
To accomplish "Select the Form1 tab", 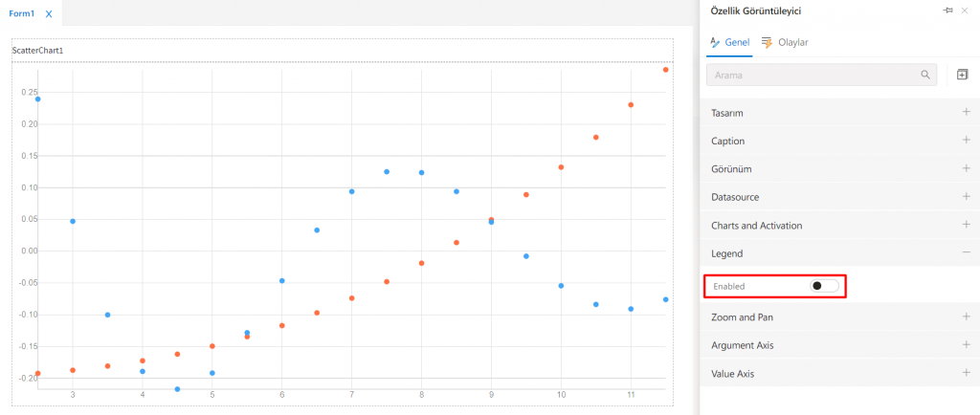I will (21, 13).
